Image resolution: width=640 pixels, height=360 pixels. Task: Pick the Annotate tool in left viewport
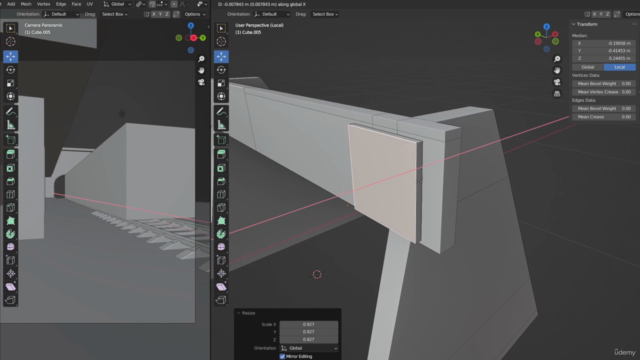[11, 111]
